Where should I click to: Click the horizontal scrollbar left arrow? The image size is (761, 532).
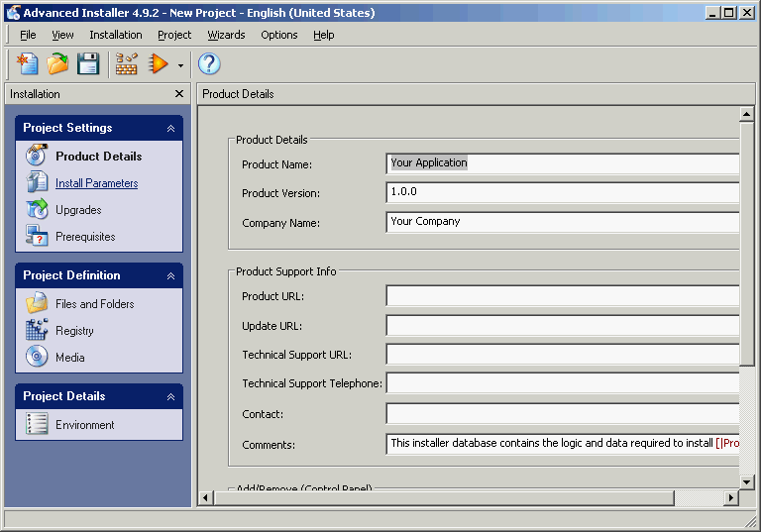tap(206, 497)
